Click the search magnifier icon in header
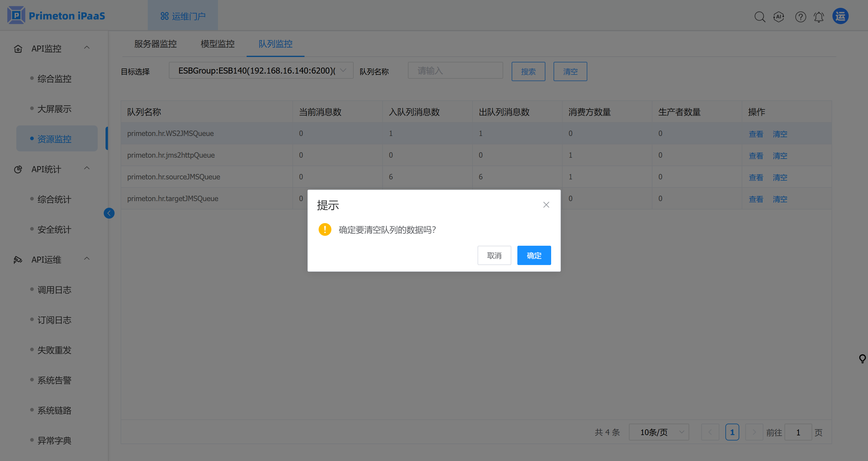The height and width of the screenshot is (461, 868). [759, 17]
